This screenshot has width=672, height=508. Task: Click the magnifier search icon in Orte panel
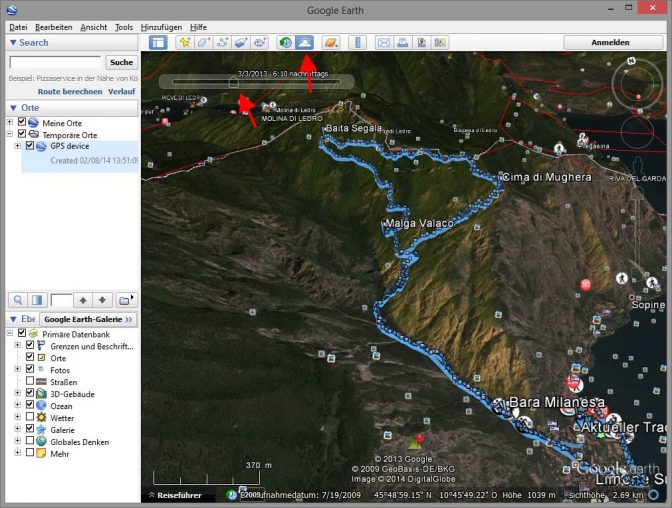(x=18, y=300)
